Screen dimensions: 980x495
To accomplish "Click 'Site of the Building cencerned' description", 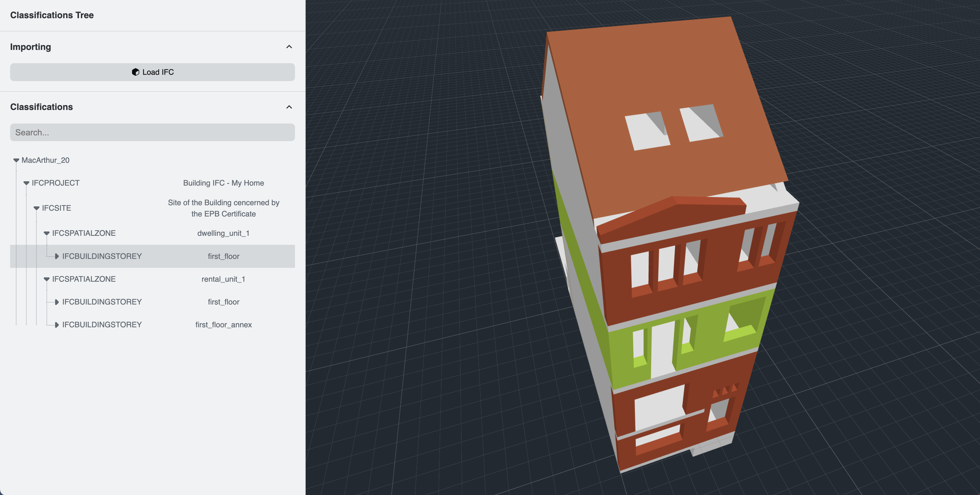I will point(224,208).
